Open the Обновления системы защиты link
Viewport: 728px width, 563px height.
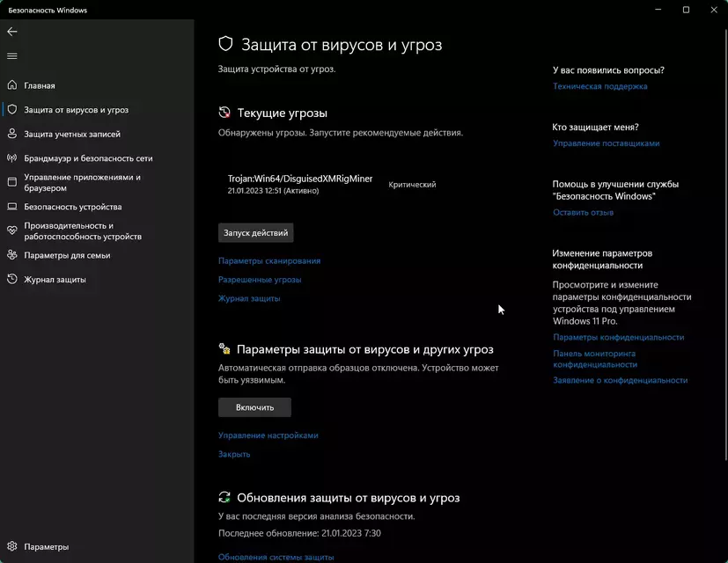(276, 557)
